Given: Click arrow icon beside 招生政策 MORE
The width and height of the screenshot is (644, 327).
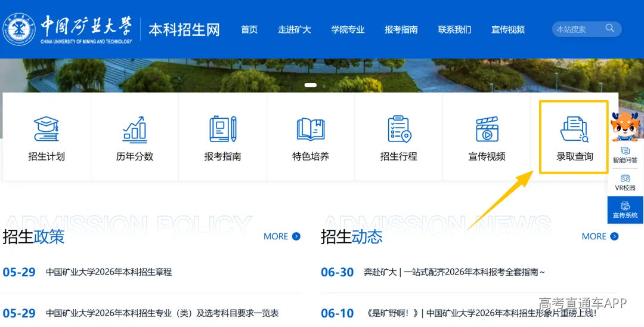Looking at the screenshot, I should tap(296, 236).
